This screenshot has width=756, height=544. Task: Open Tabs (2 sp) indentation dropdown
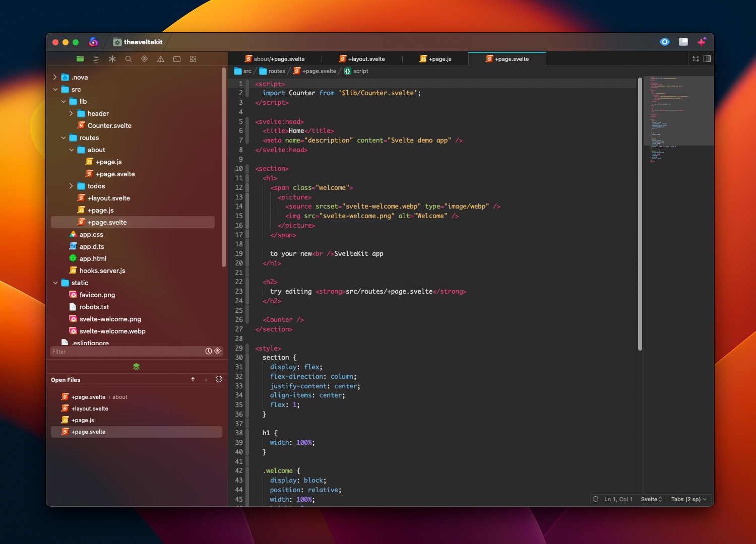(x=688, y=499)
